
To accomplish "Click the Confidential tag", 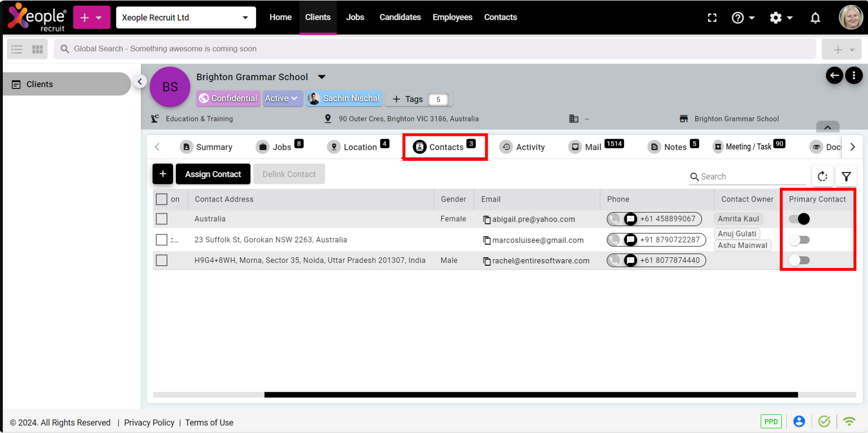I will pyautogui.click(x=228, y=98).
